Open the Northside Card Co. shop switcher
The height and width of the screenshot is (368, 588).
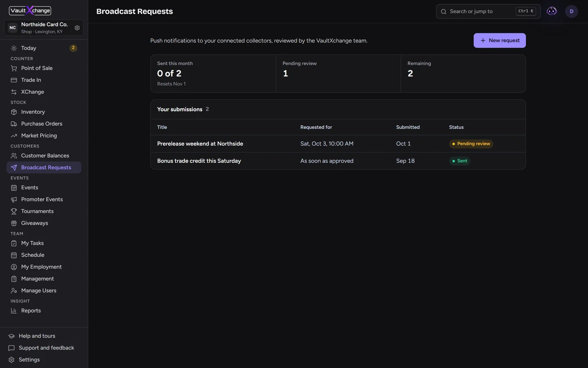tap(44, 28)
